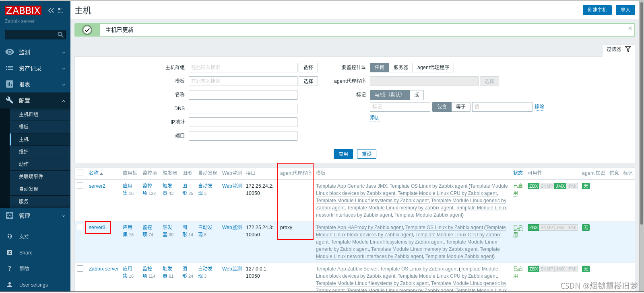The image size is (644, 293).
Task: Click 应用 to apply filter
Action: 343,154
